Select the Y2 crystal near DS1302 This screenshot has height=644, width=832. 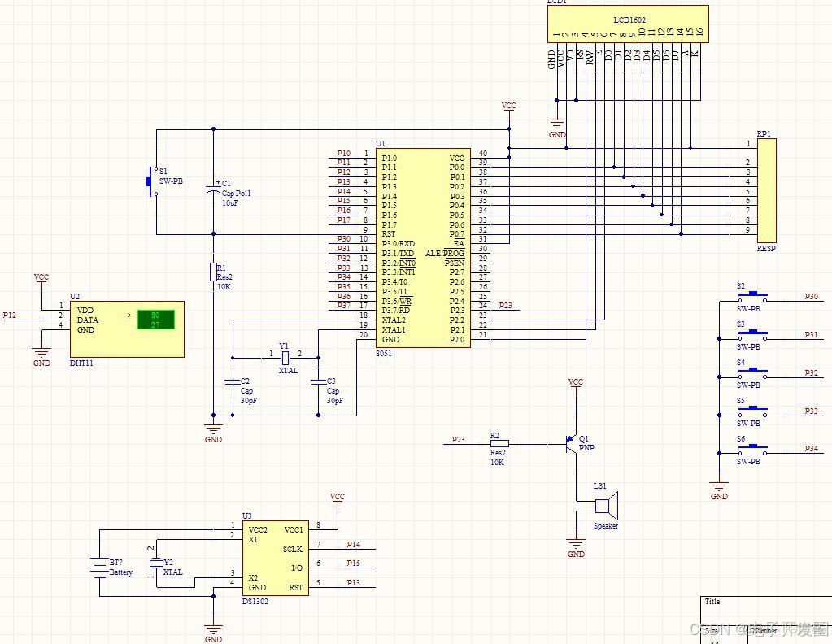click(x=156, y=563)
